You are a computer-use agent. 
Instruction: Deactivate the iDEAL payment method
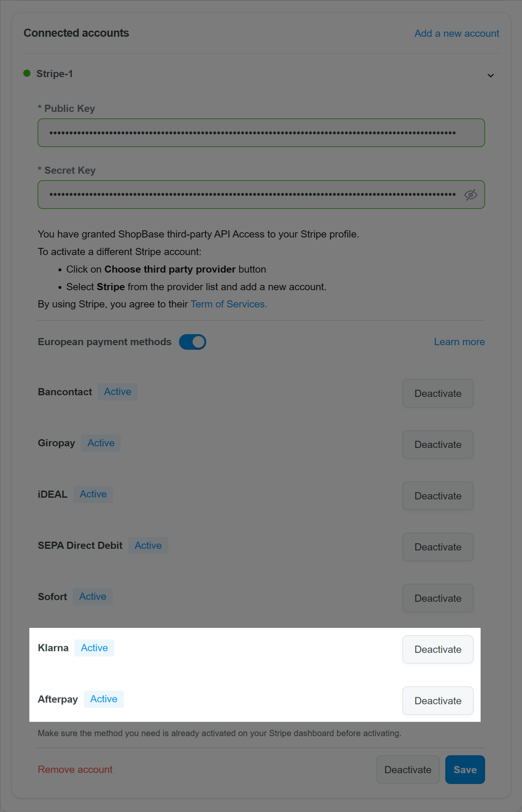pos(438,496)
